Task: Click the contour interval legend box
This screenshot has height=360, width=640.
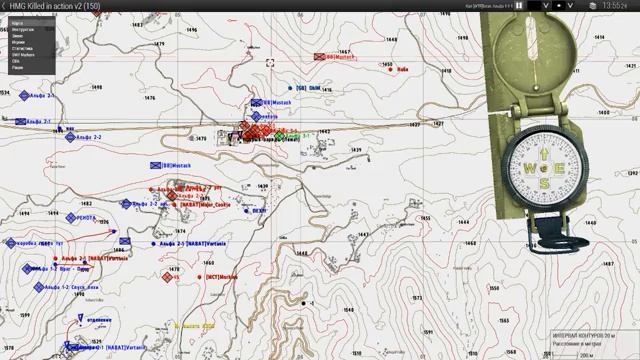Action: (x=595, y=345)
